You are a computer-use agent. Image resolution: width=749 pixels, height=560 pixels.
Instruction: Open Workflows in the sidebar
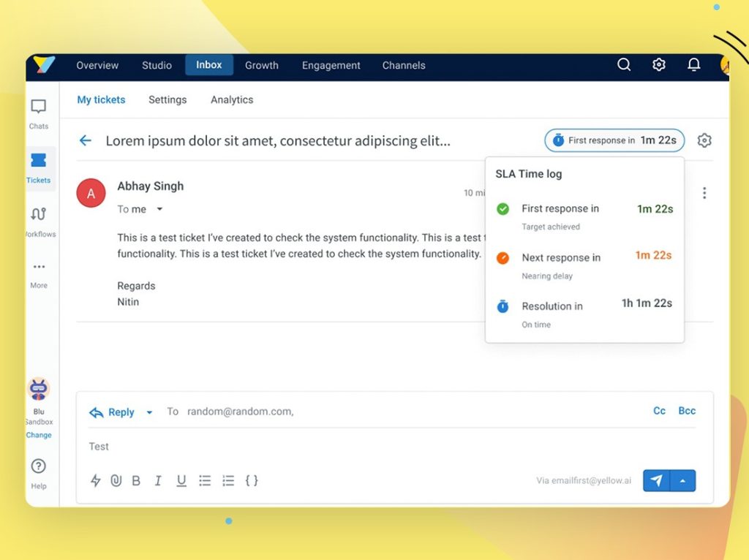[39, 222]
